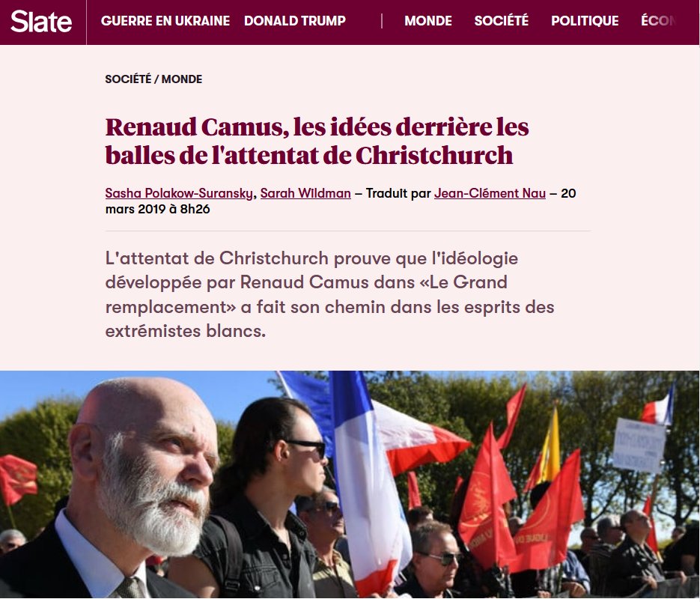This screenshot has height=602, width=700.
Task: Go to the Société nav section
Action: pos(502,21)
